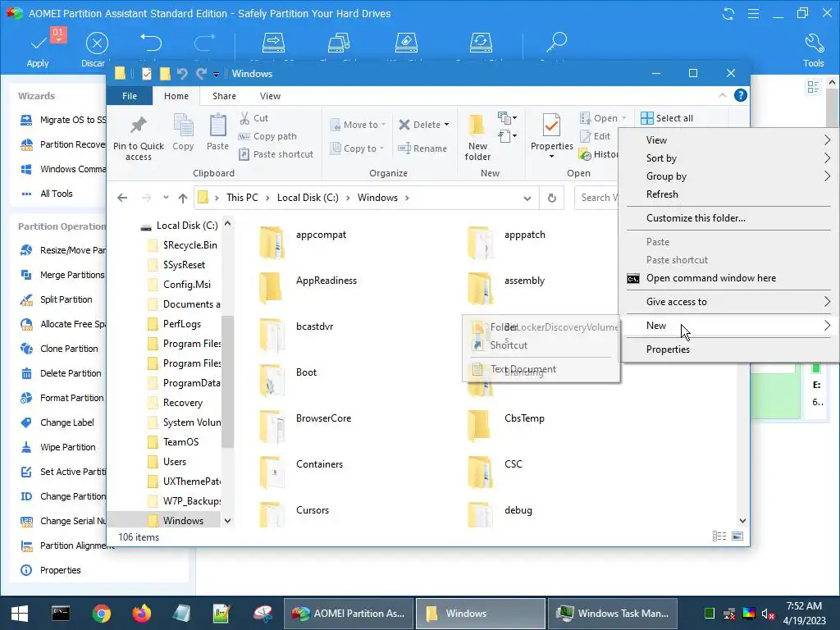Open the Quick Access Toolbar customize dropdown

tap(216, 74)
